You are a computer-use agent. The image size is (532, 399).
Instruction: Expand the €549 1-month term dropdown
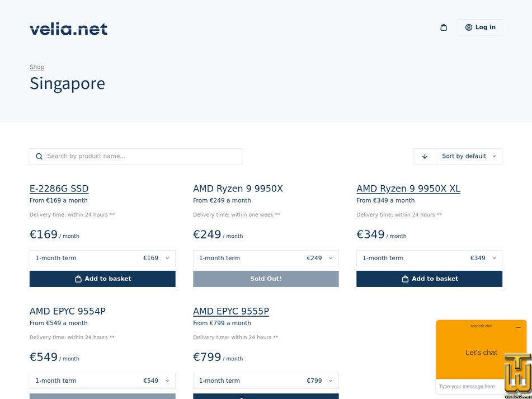(x=102, y=381)
